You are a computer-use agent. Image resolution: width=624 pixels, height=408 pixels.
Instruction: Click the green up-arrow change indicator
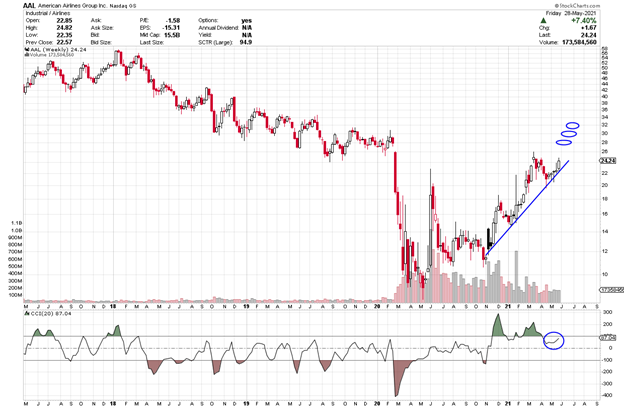[543, 20]
